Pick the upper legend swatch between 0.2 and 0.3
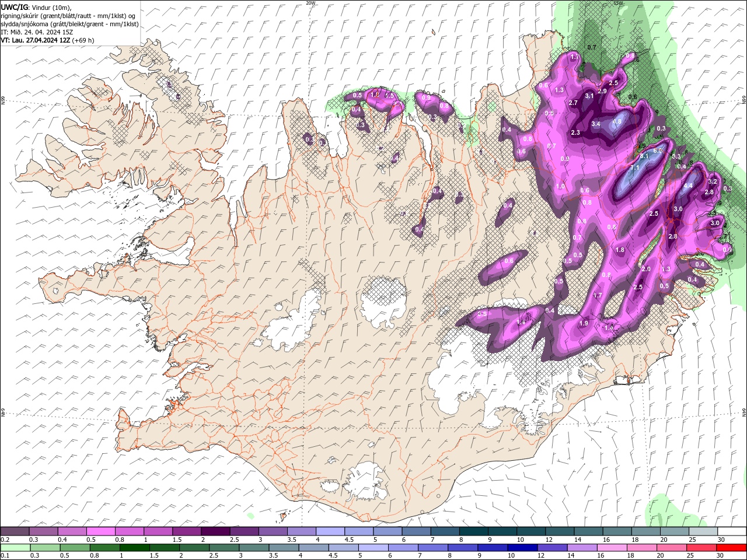The image size is (747, 560). click(15, 531)
